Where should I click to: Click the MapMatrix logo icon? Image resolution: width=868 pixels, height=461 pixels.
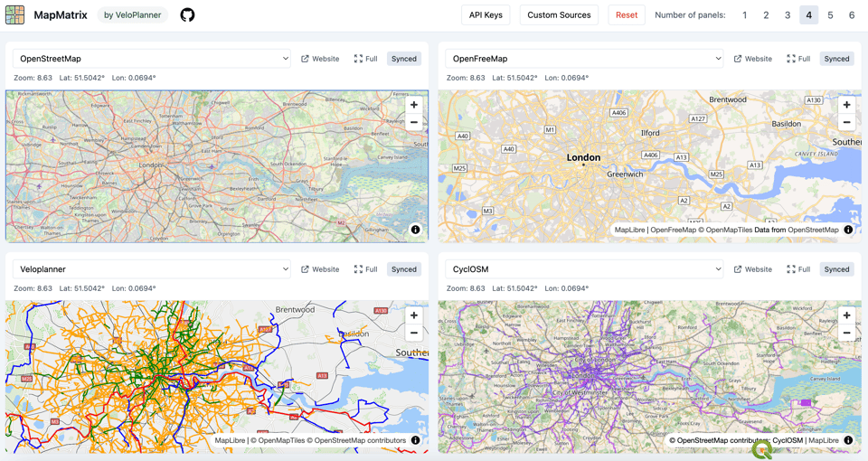pos(15,15)
